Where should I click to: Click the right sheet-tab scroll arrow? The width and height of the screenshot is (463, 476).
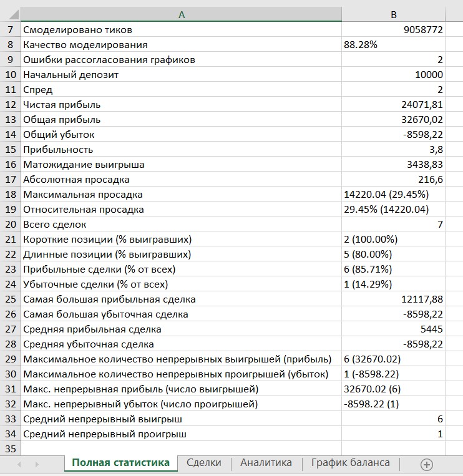click(37, 464)
